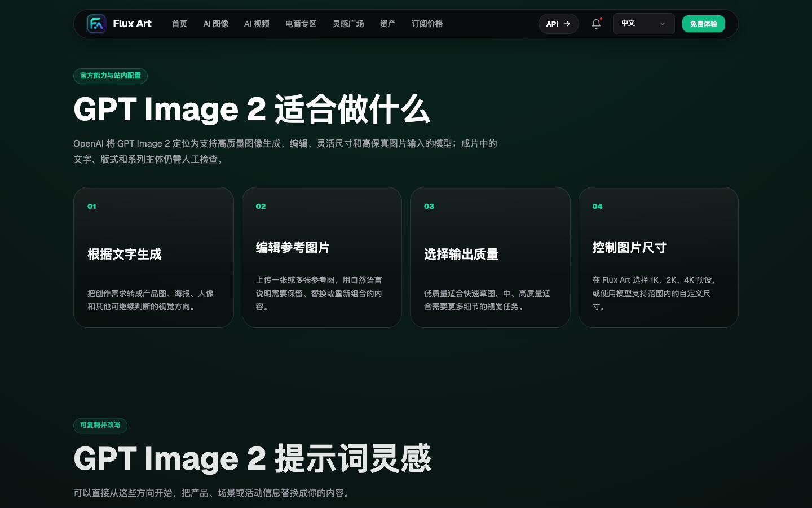Click description 把创作需求转成产品图
The image size is (812, 508).
[x=151, y=300]
